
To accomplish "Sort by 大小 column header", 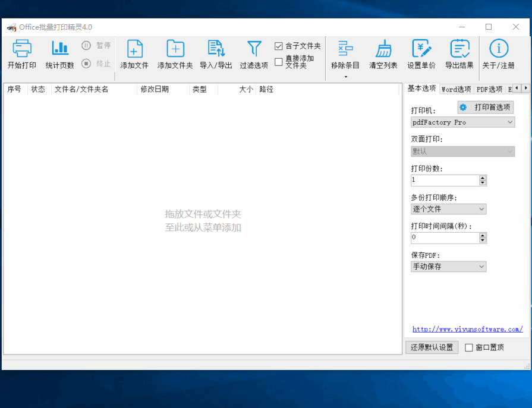I will 237,90.
